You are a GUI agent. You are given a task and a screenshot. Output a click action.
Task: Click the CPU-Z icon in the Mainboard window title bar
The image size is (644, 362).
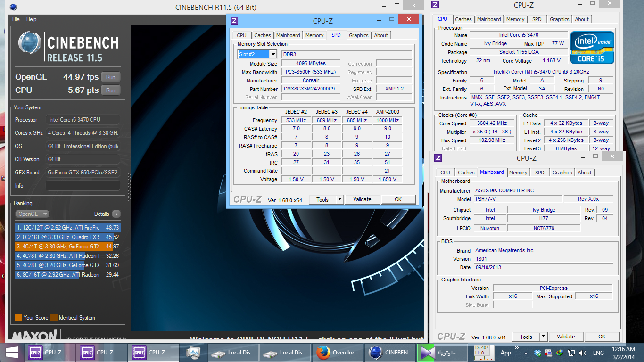pos(438,158)
